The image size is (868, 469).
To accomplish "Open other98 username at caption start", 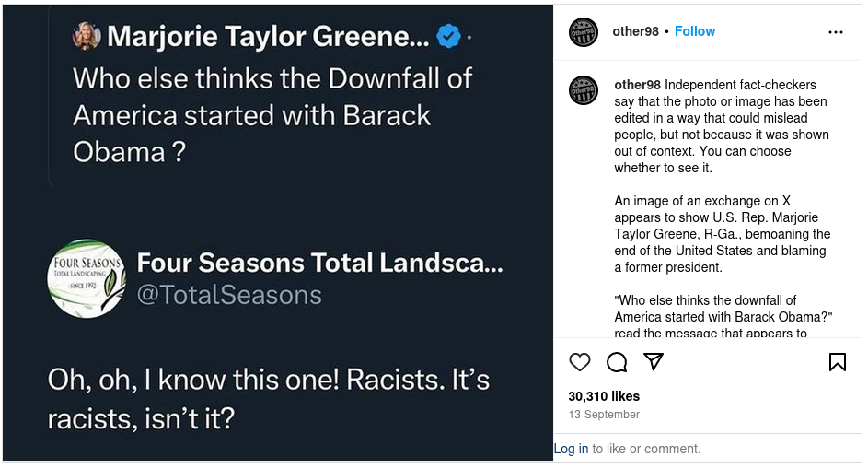I will point(637,85).
